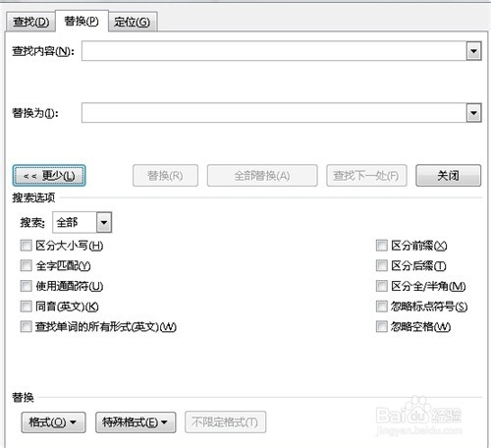Toggle 区分全/半角(M) checkbox
This screenshot has width=491, height=448.
pyautogui.click(x=382, y=286)
